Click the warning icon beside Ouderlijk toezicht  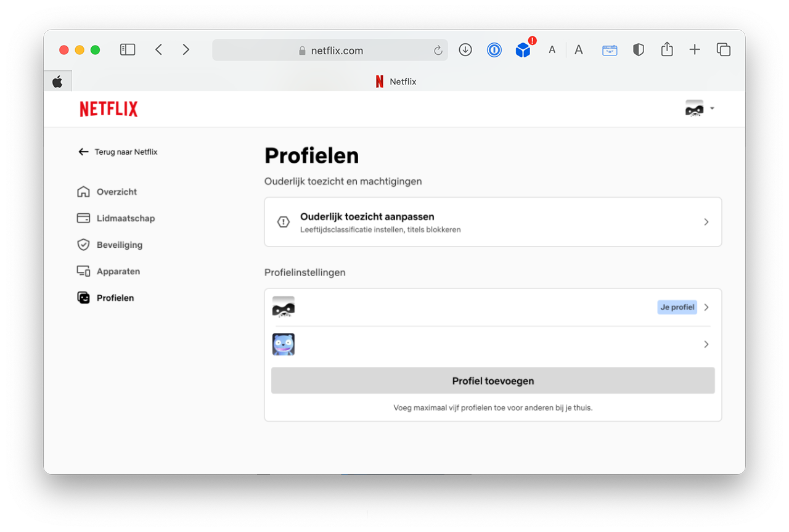283,222
